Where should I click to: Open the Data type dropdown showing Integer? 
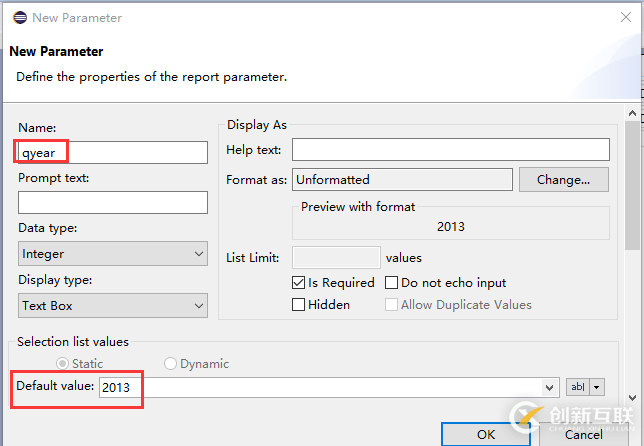tap(113, 253)
